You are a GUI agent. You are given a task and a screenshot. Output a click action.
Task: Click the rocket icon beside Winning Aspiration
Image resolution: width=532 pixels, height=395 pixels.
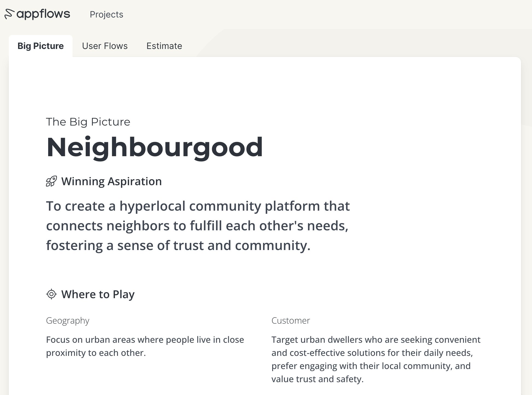51,181
